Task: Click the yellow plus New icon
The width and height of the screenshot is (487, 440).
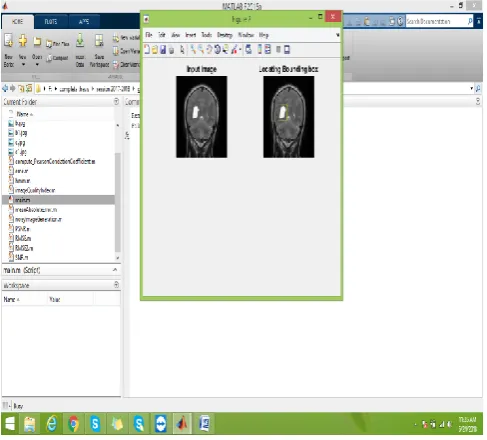Action: click(x=23, y=40)
